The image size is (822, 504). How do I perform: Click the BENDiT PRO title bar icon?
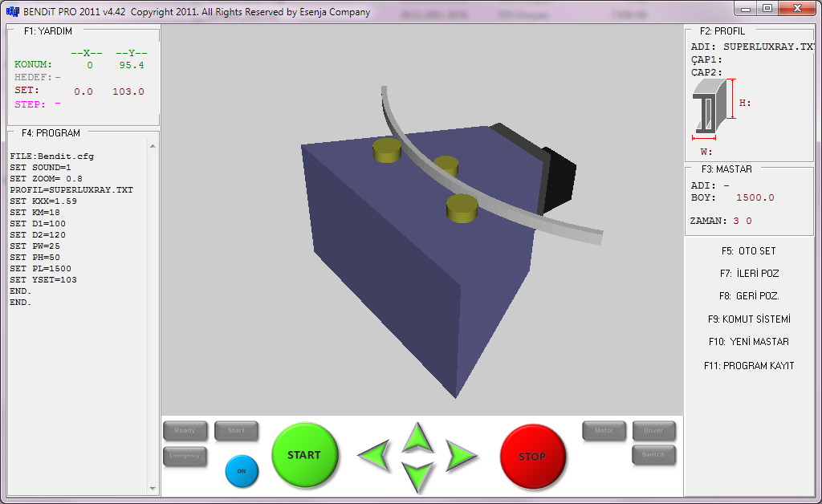[x=12, y=12]
